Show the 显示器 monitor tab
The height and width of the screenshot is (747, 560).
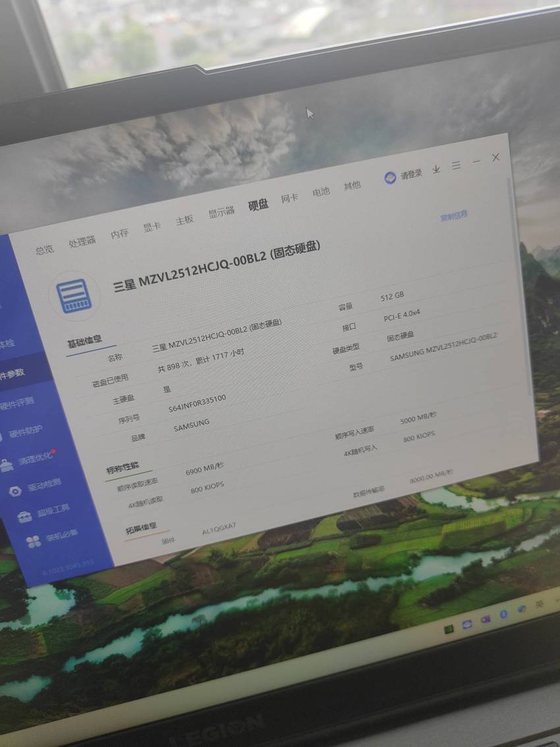221,212
